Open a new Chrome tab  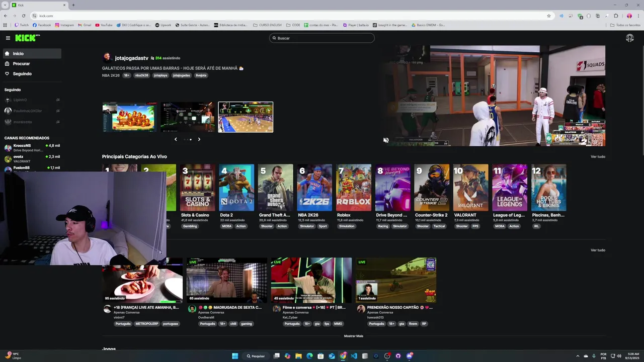click(x=73, y=5)
